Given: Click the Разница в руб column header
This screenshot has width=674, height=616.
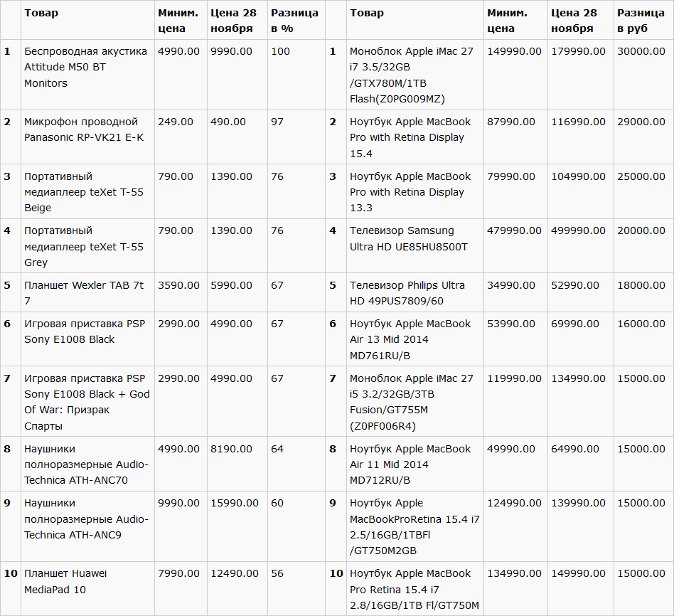Looking at the screenshot, I should pos(641,21).
